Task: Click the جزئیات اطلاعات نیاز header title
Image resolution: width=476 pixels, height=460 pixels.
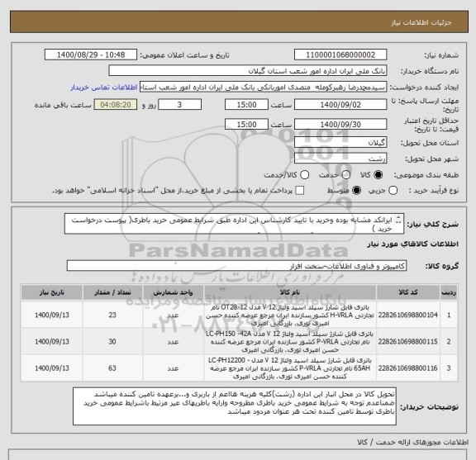Action: coord(421,22)
